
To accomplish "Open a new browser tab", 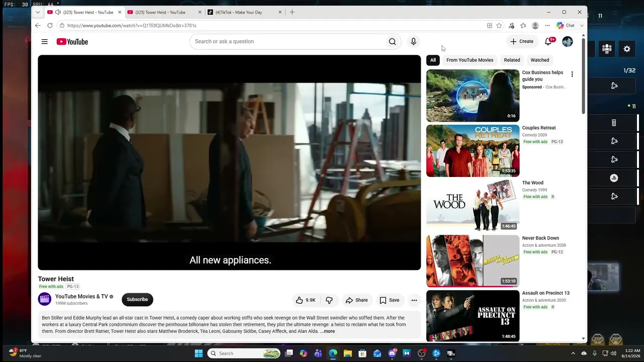I will click(292, 12).
